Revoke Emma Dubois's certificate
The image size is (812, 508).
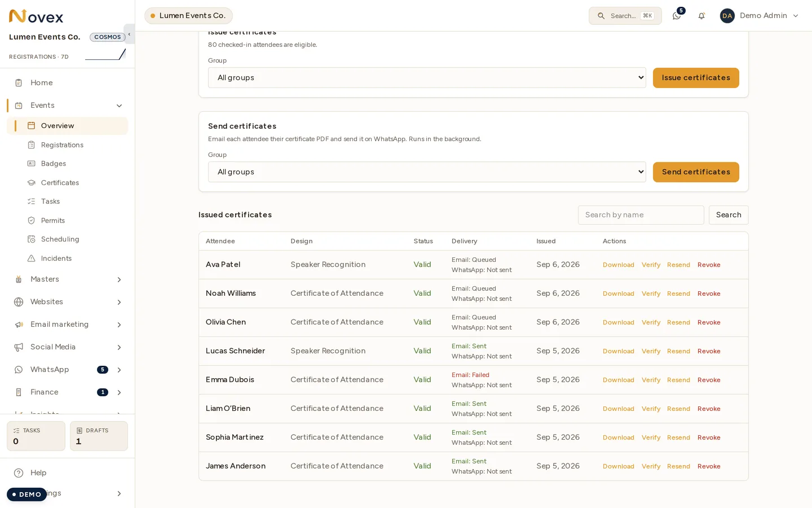tap(709, 380)
